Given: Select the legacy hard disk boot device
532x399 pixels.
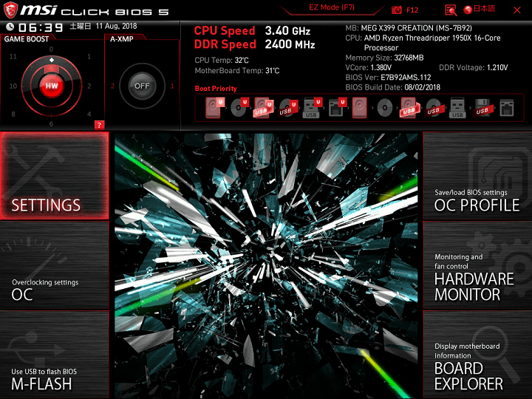Looking at the screenshot, I should click(x=359, y=108).
